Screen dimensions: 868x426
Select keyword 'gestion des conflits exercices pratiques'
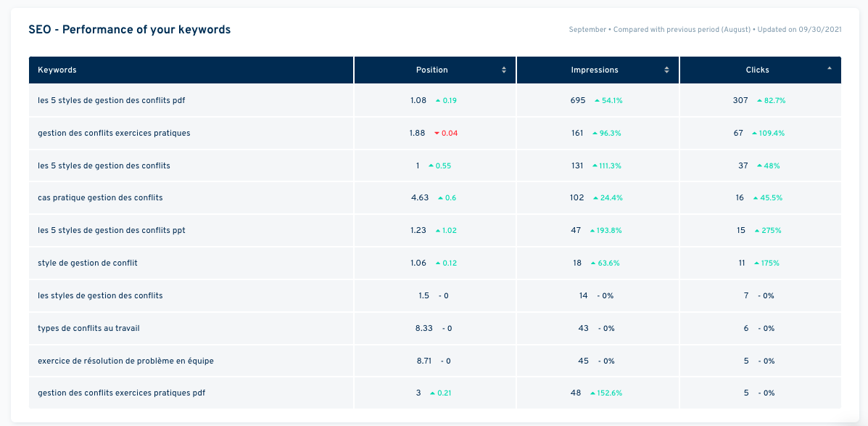click(114, 133)
